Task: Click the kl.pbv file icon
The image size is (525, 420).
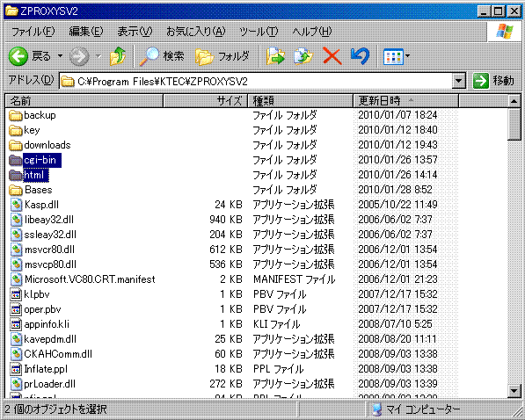Action: [16, 294]
